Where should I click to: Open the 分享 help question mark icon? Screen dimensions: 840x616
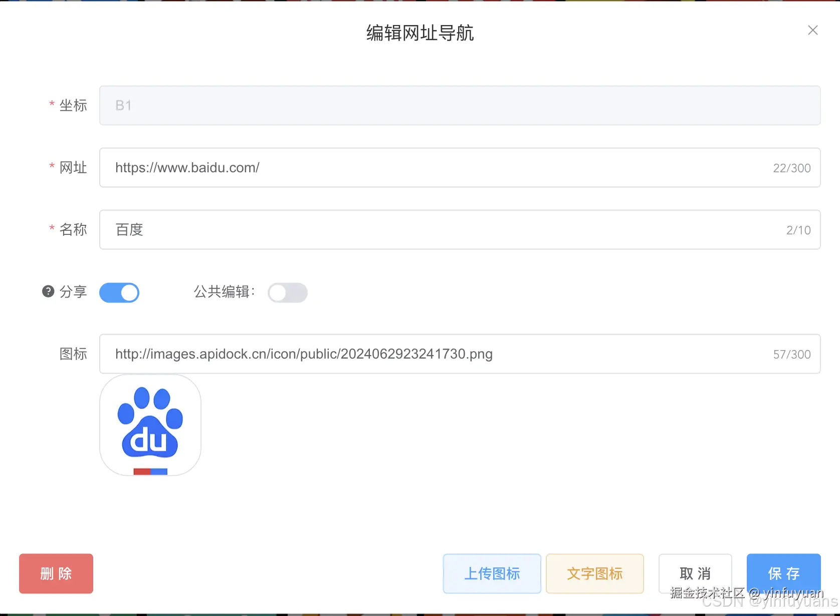click(47, 291)
